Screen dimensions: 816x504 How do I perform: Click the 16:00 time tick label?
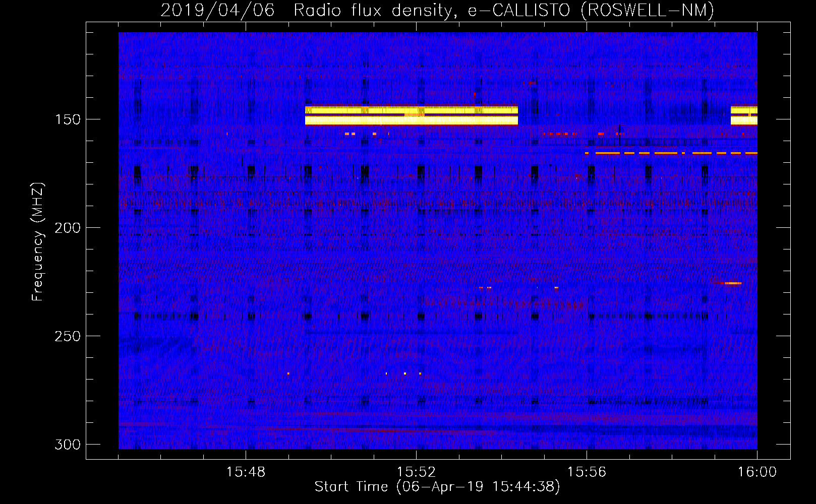tap(757, 472)
